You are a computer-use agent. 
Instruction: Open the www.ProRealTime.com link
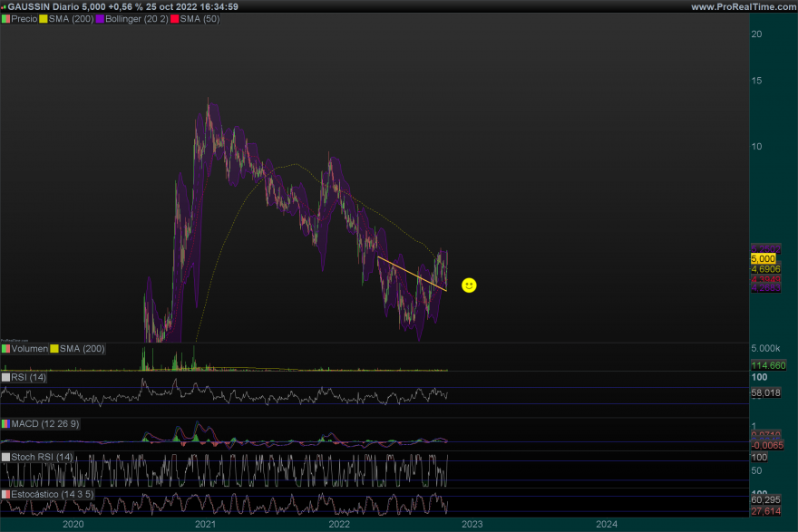click(x=743, y=6)
